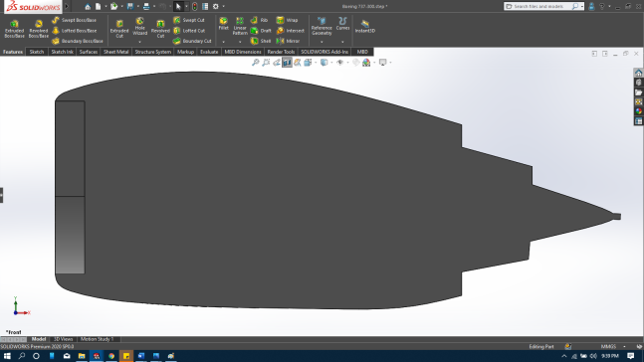Pick the Lofted Cut feature
The height and width of the screenshot is (362, 644).
coord(189,31)
